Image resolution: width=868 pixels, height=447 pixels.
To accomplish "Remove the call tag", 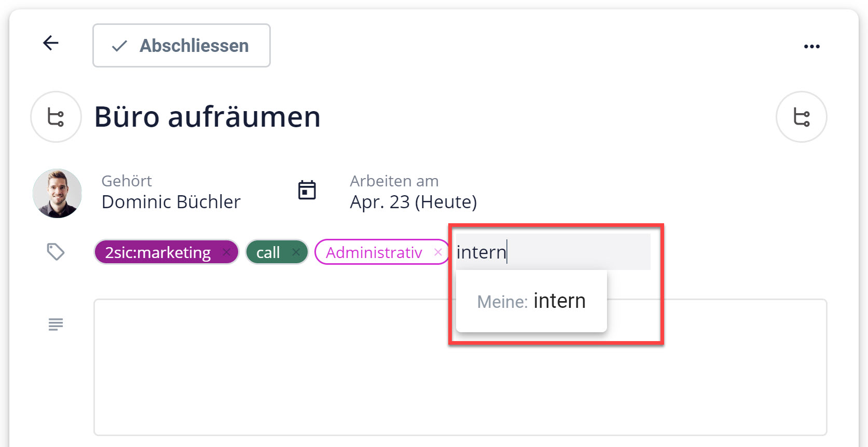I will 296,252.
